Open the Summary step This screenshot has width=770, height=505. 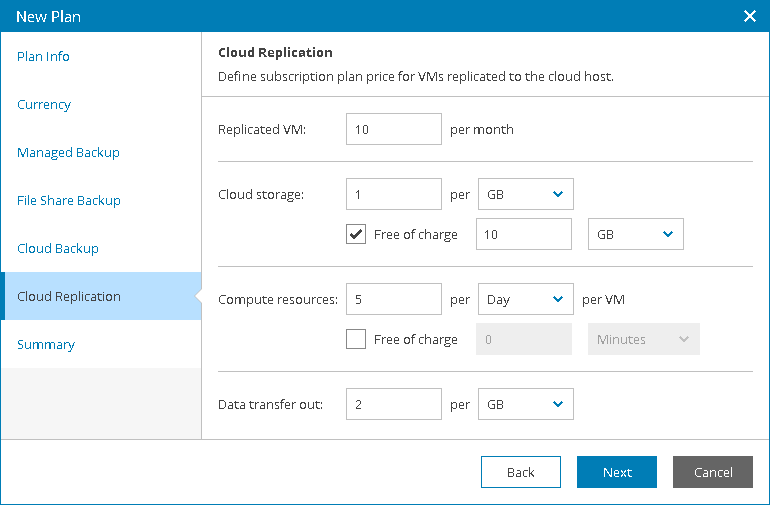pos(46,344)
